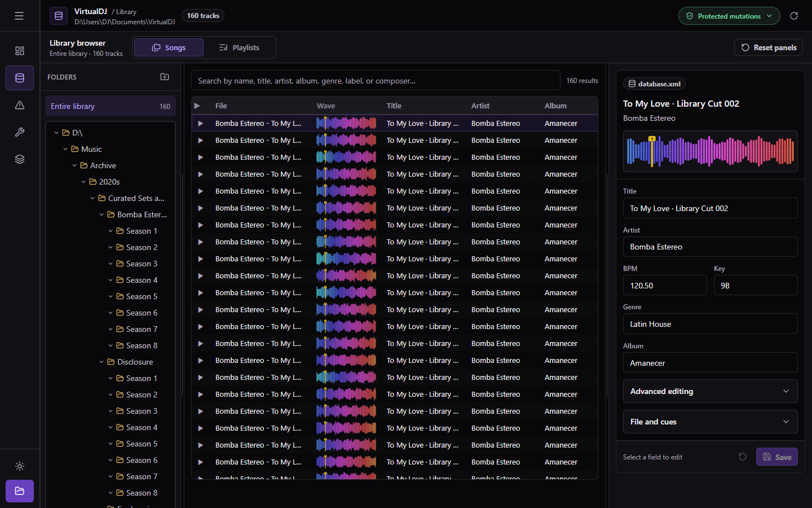The image size is (812, 508).
Task: Expand the Advanced editing section
Action: (710, 391)
